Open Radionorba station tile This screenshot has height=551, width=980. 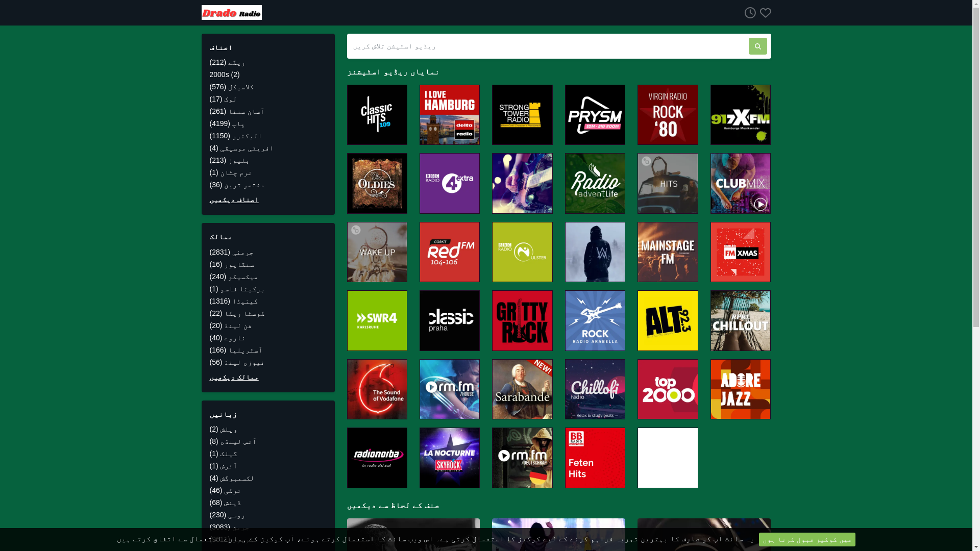(x=377, y=458)
